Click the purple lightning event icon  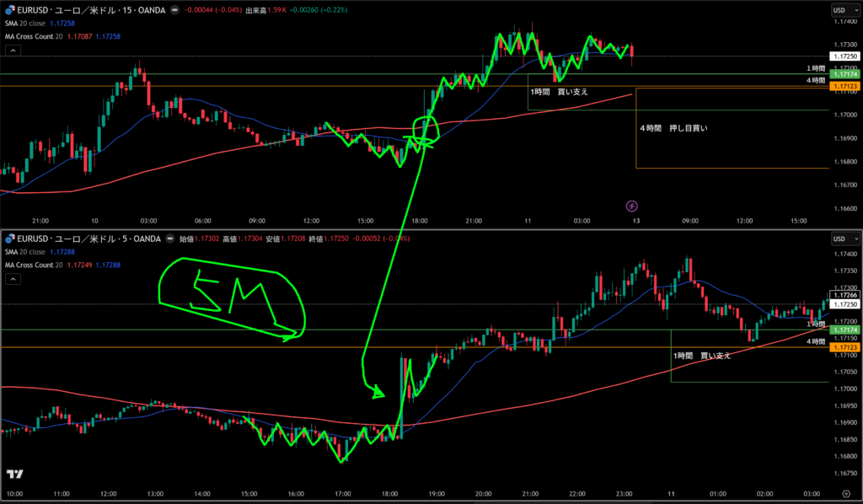coord(632,205)
